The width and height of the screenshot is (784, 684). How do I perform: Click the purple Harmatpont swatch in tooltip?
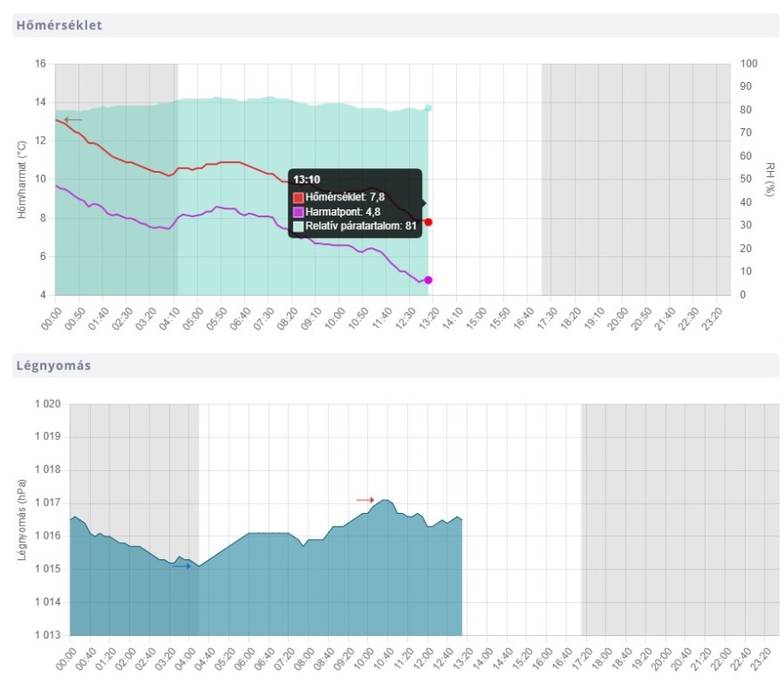[x=298, y=212]
